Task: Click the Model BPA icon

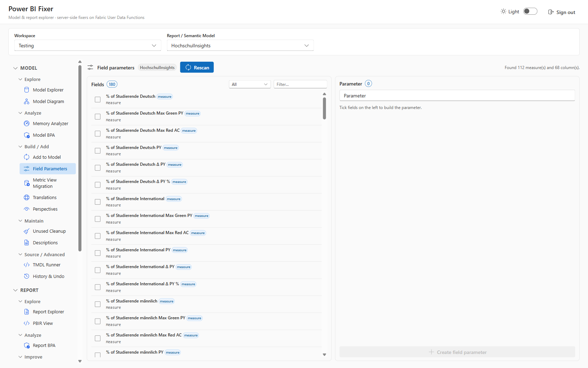Action: 27,135
